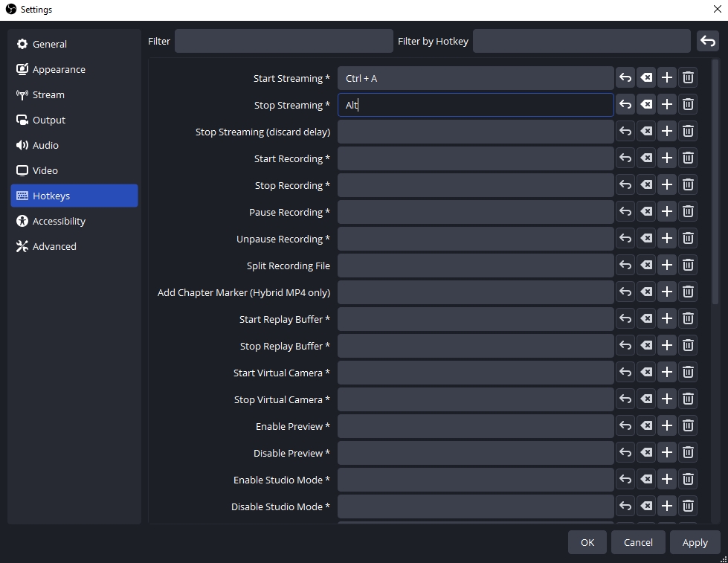
Task: Delete the Start Replay Buffer binding
Action: pos(688,318)
